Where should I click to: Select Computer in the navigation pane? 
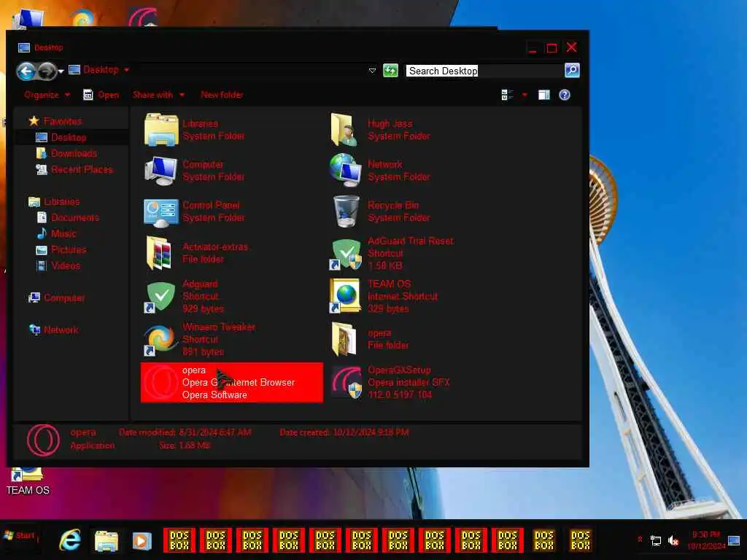[x=56, y=298]
